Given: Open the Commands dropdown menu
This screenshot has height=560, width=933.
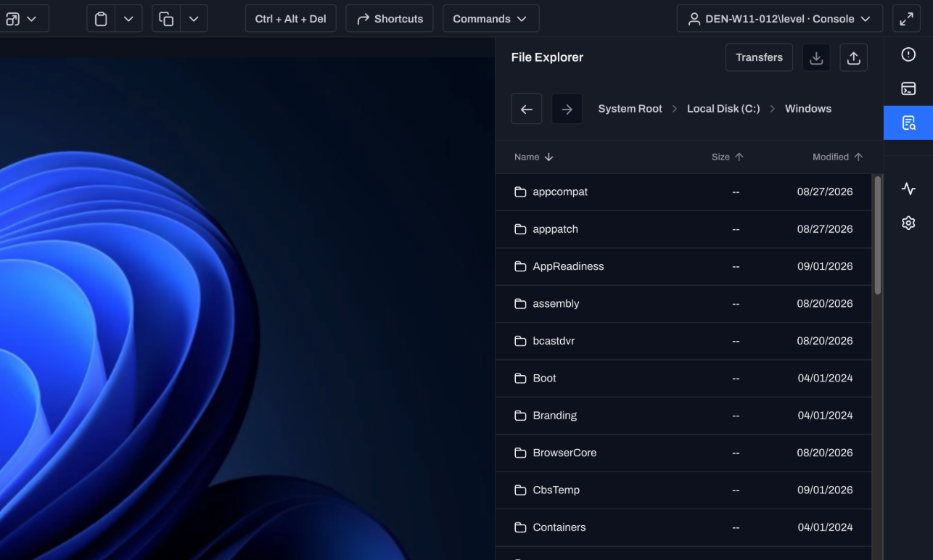Looking at the screenshot, I should tap(490, 19).
